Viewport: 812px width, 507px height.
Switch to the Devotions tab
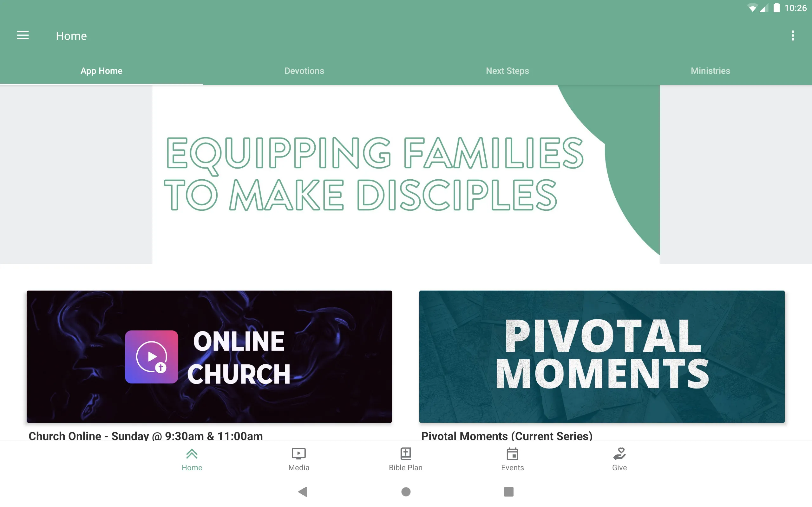304,71
